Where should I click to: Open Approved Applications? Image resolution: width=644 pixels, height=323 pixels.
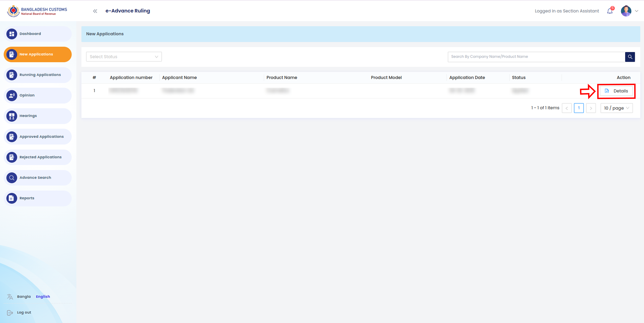point(38,137)
